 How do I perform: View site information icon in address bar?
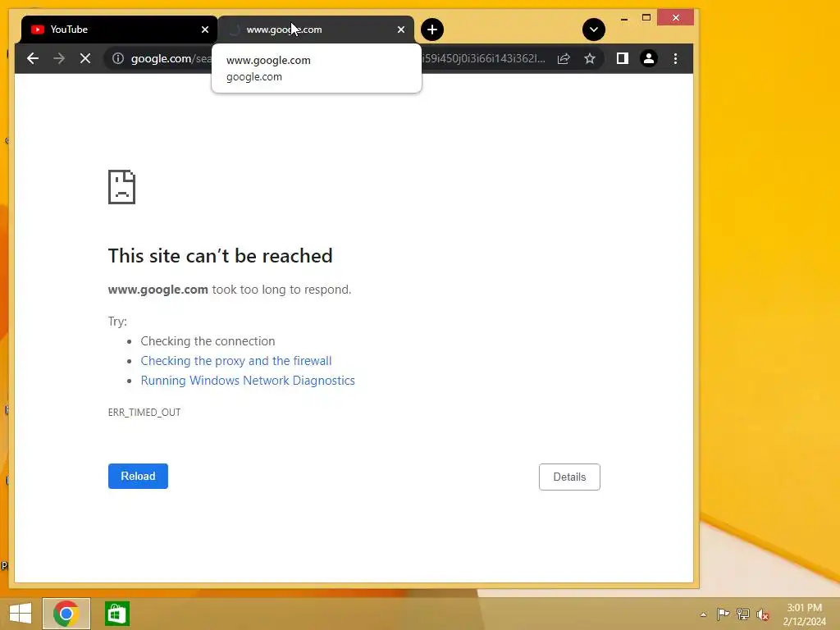coord(118,58)
